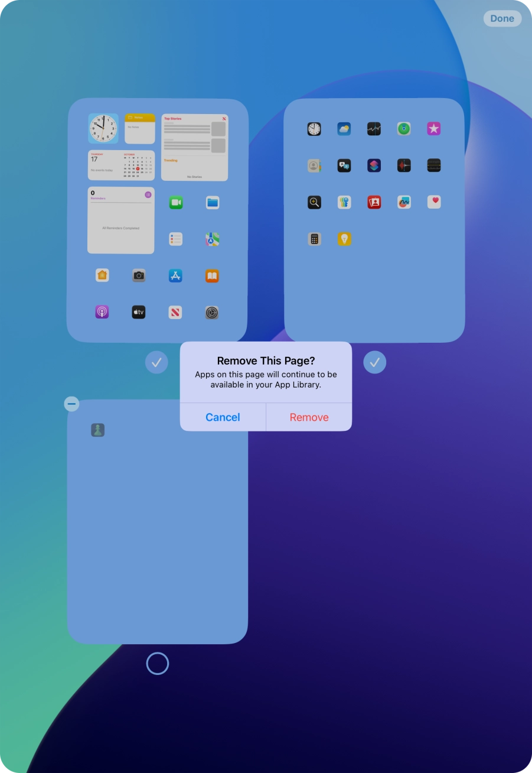
Task: Tap the Chess app icon
Action: tap(98, 430)
